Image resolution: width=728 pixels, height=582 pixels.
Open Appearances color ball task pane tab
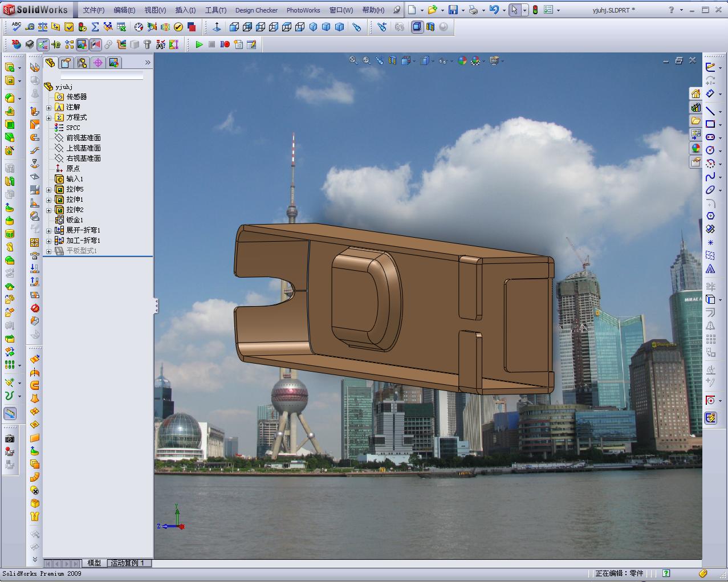click(696, 148)
